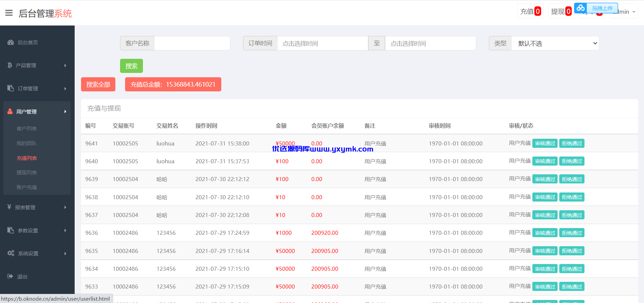
Task: Open the 类型 dropdown 默认不选
Action: click(555, 43)
